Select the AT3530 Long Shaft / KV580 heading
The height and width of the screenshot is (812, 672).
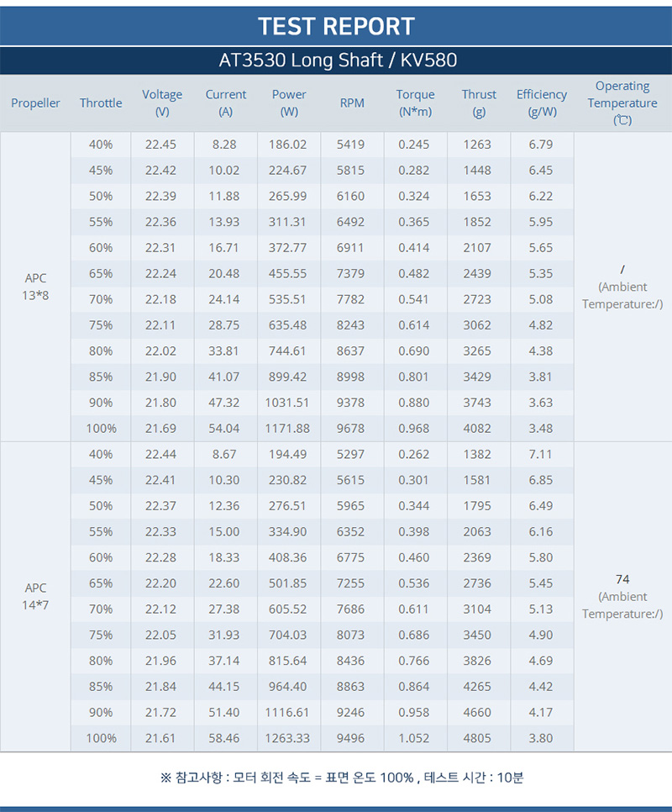point(336,61)
